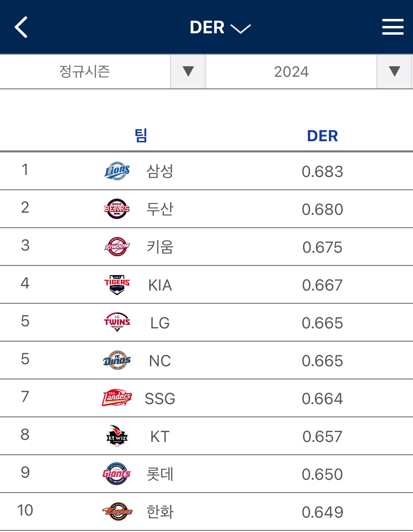Screen dimensions: 413x532
Task: Click the 0.683 DER value
Action: coord(322,172)
